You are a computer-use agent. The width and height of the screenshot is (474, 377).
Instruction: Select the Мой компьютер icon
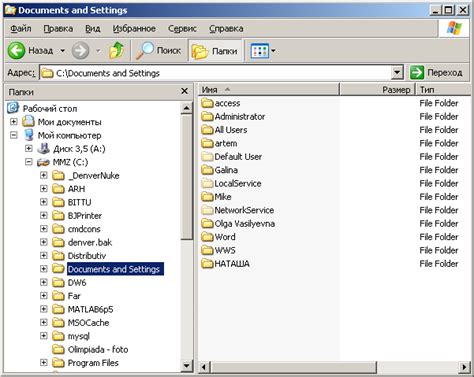coord(29,135)
